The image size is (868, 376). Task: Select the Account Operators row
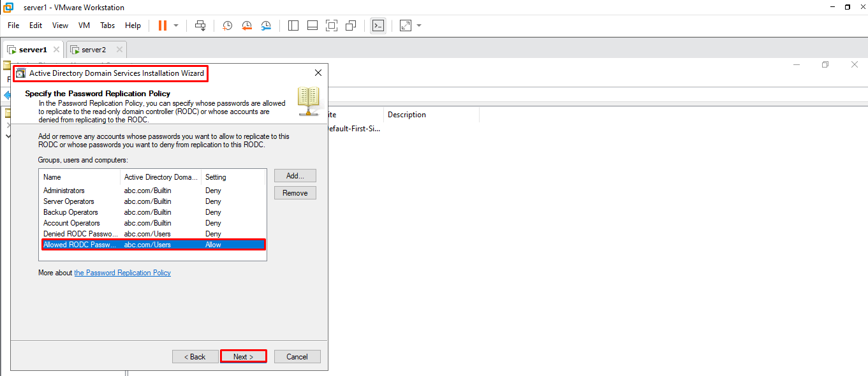click(x=153, y=223)
